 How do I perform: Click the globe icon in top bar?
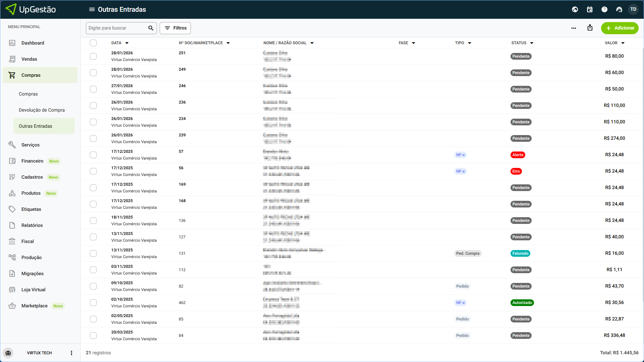pyautogui.click(x=575, y=9)
